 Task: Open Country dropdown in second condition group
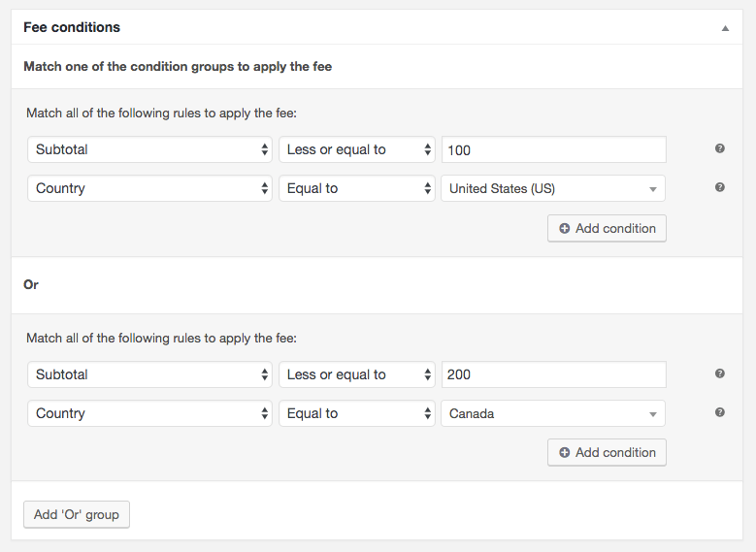150,413
